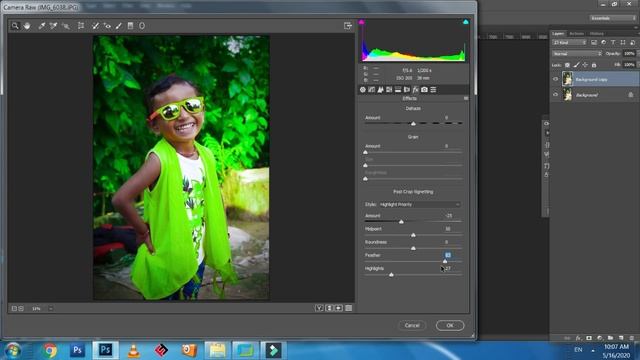This screenshot has height=360, width=640.
Task: Toggle panel default settings button
Action: (349, 308)
